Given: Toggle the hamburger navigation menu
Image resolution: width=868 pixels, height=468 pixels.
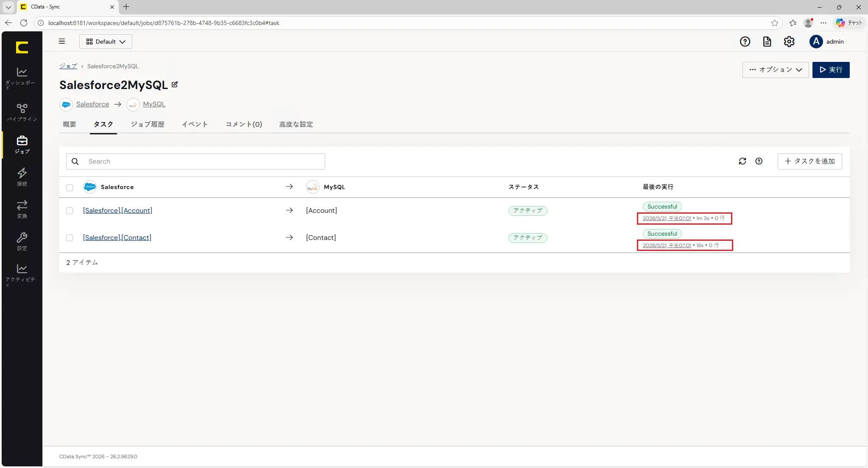Looking at the screenshot, I should click(62, 42).
